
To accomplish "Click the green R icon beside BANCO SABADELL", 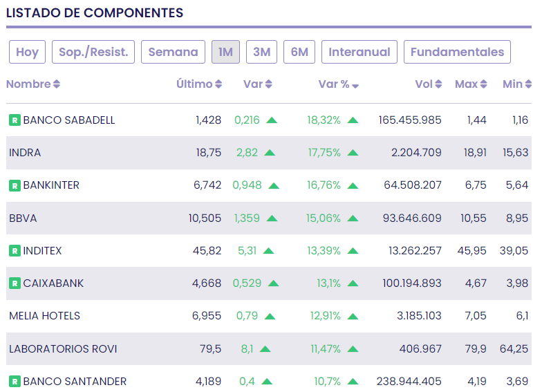I will point(15,120).
